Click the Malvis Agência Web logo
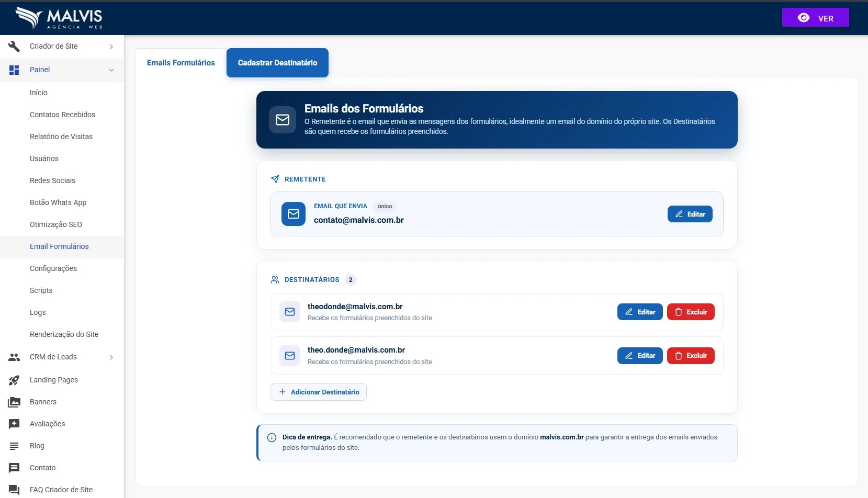 click(x=59, y=18)
